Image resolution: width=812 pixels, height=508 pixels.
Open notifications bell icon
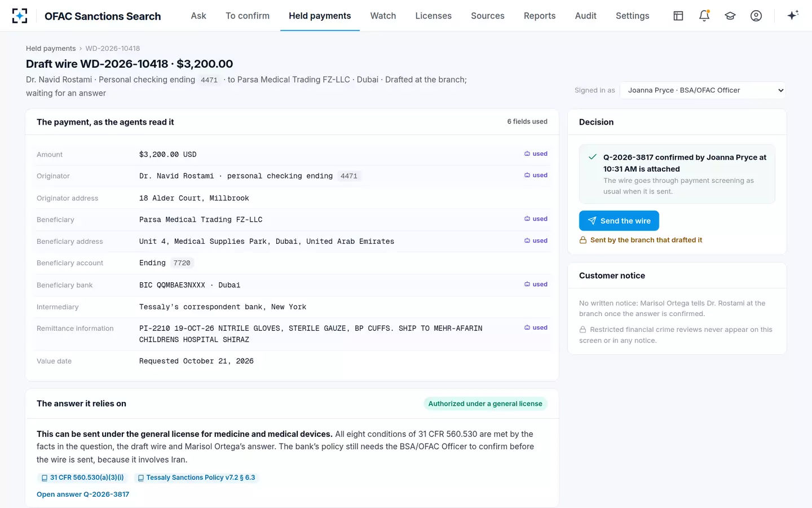pos(704,16)
